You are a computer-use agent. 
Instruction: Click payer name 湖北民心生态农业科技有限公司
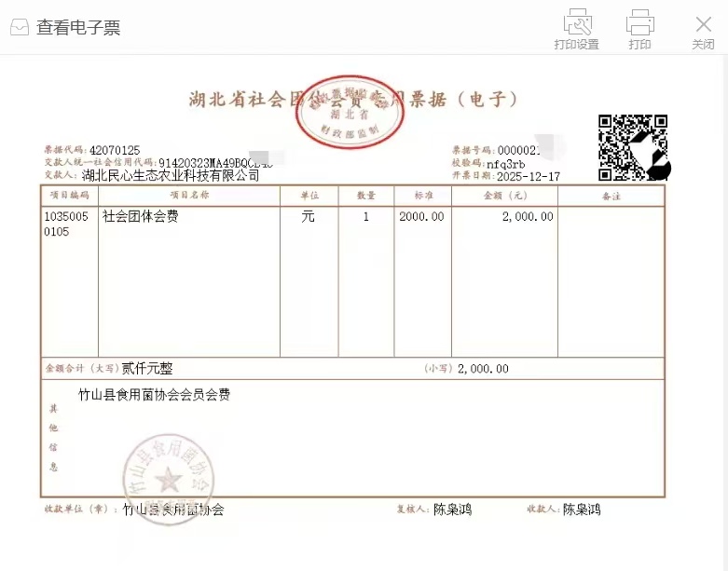click(x=171, y=174)
